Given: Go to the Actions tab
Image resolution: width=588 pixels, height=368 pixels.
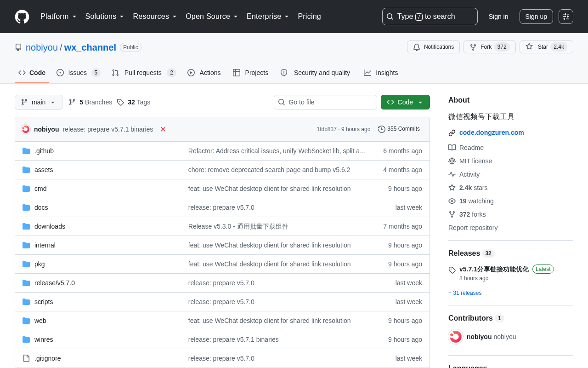Looking at the screenshot, I should pos(204,73).
